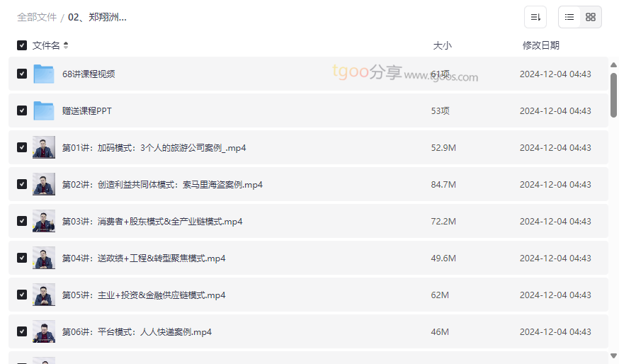Click the 第06讲 video thumbnail

[43, 331]
